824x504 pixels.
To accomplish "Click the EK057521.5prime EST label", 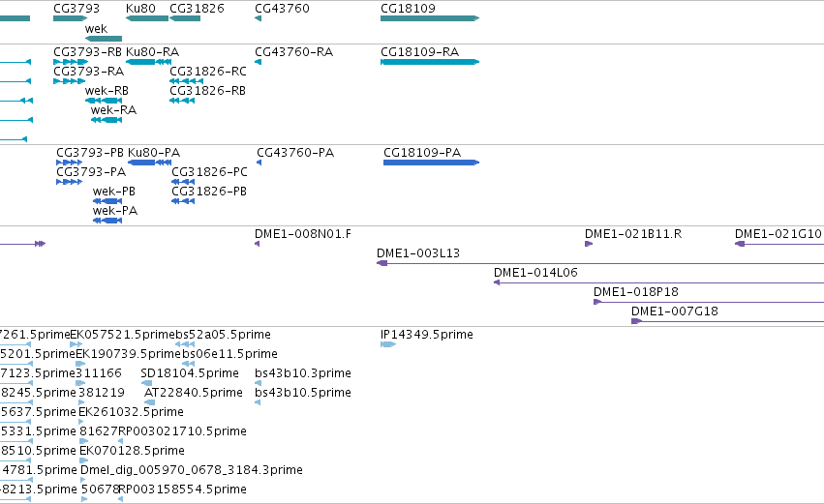I will tap(122, 335).
